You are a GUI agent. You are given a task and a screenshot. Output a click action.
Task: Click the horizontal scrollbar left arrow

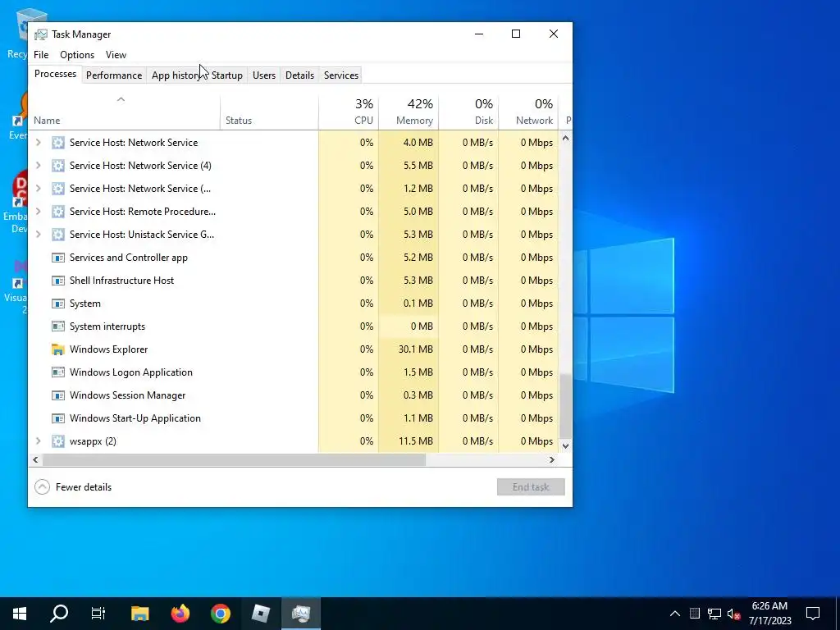(35, 459)
